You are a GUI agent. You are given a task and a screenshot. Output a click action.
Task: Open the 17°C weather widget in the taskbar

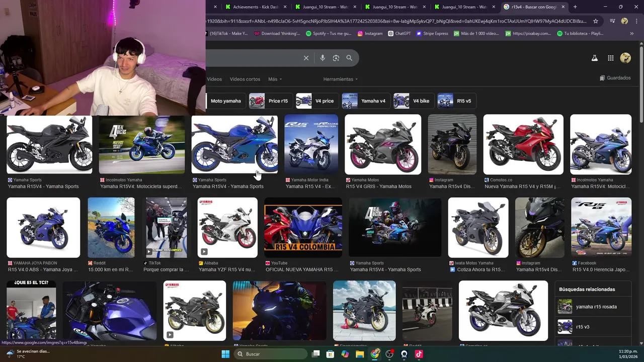tap(28, 354)
